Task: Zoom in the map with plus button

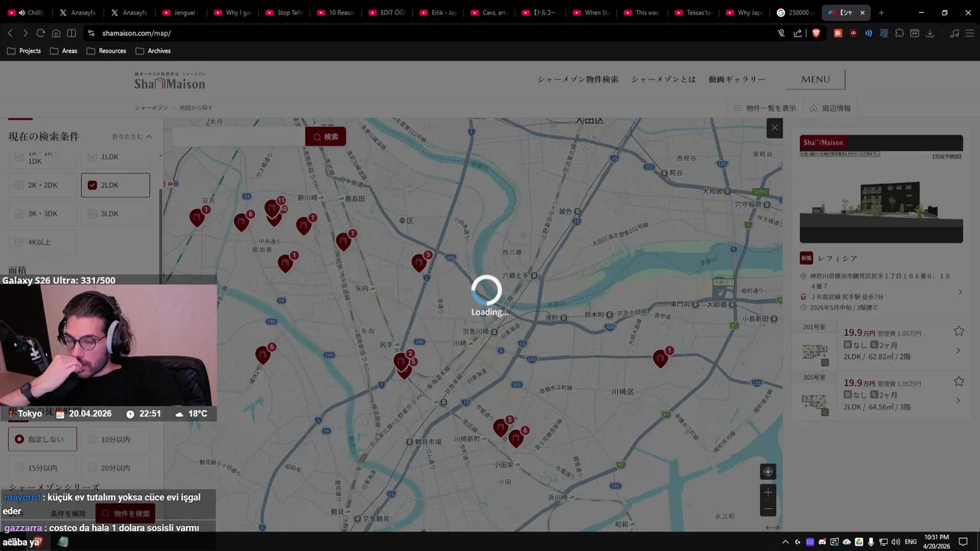Action: 768,492
